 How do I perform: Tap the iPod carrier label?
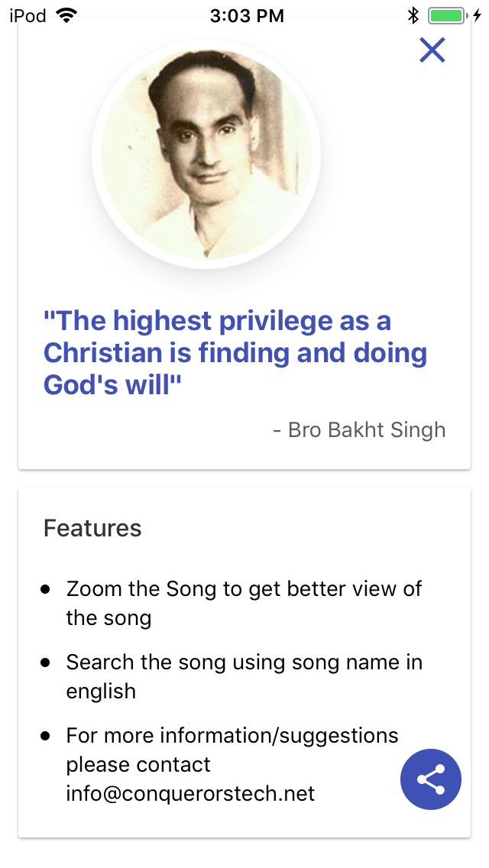click(28, 15)
